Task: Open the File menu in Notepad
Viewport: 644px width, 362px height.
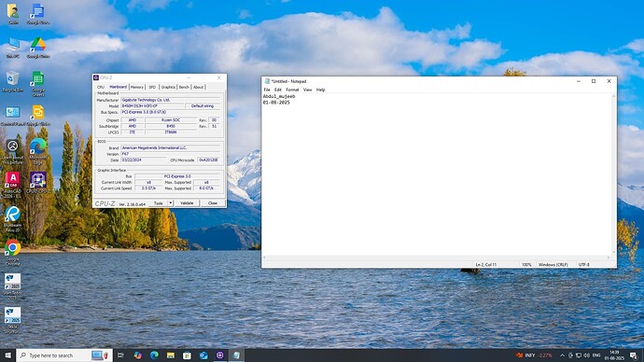Action: click(x=267, y=90)
